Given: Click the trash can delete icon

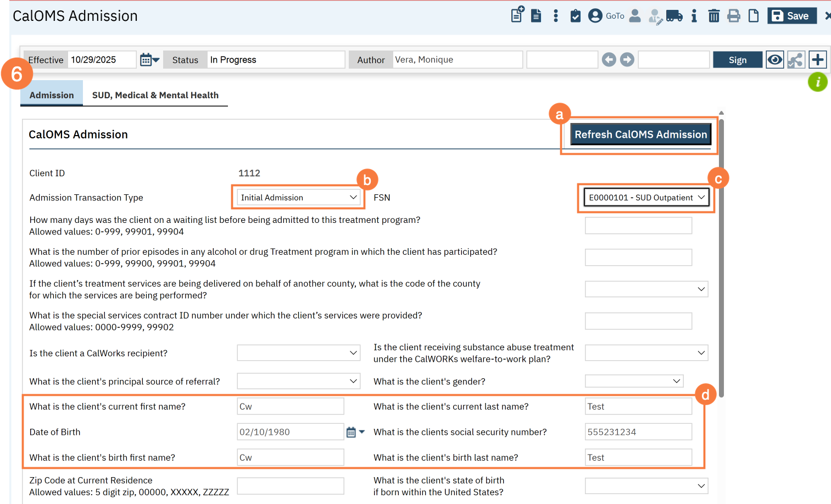Looking at the screenshot, I should tap(713, 16).
